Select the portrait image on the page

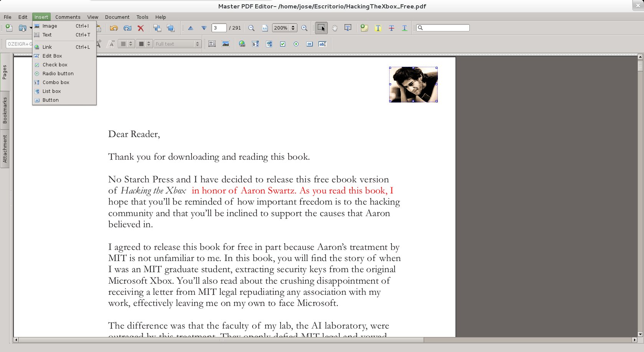[413, 84]
